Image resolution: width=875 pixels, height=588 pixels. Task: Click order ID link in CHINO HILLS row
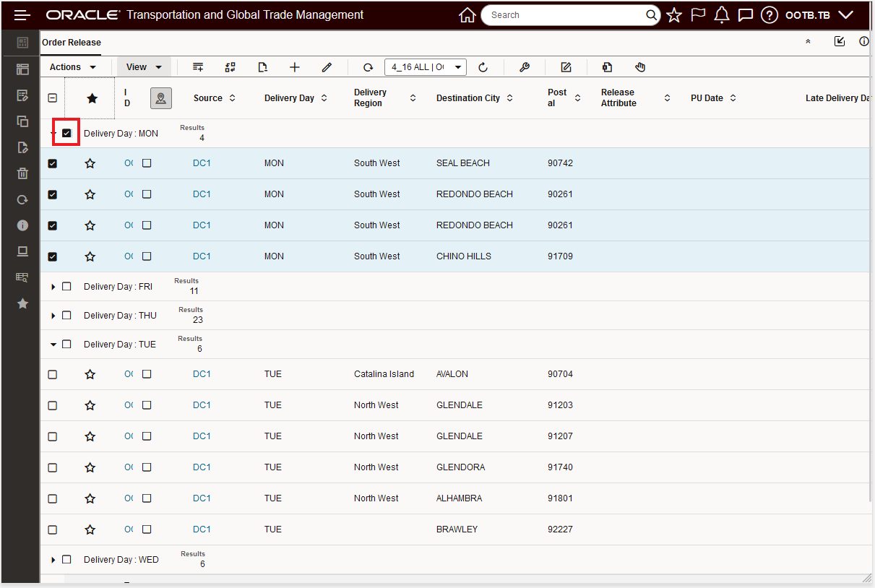pos(129,256)
